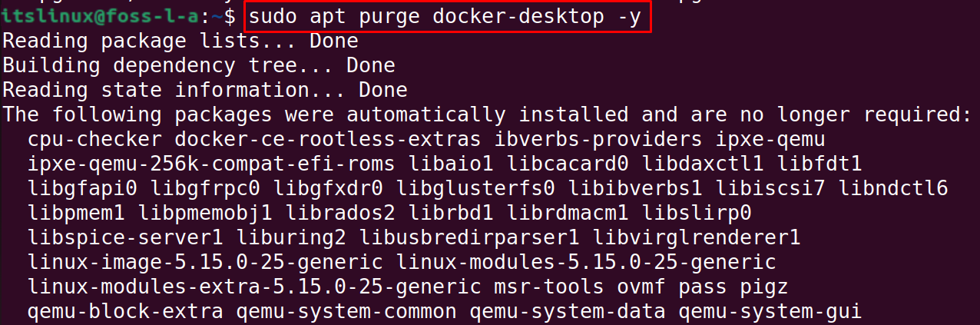The width and height of the screenshot is (980, 325).
Task: Click the libndctl6 package name
Action: pos(893,189)
